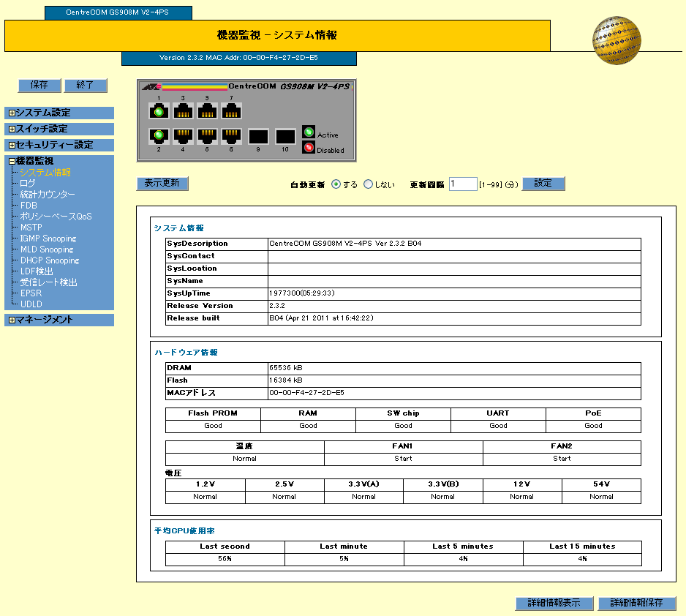Select SFP port 9 slot
Viewport: 686px width, 616px height.
click(258, 137)
